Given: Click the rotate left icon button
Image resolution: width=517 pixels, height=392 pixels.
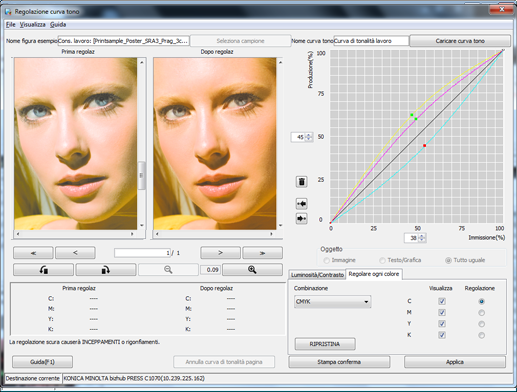Looking at the screenshot, I should [x=43, y=270].
